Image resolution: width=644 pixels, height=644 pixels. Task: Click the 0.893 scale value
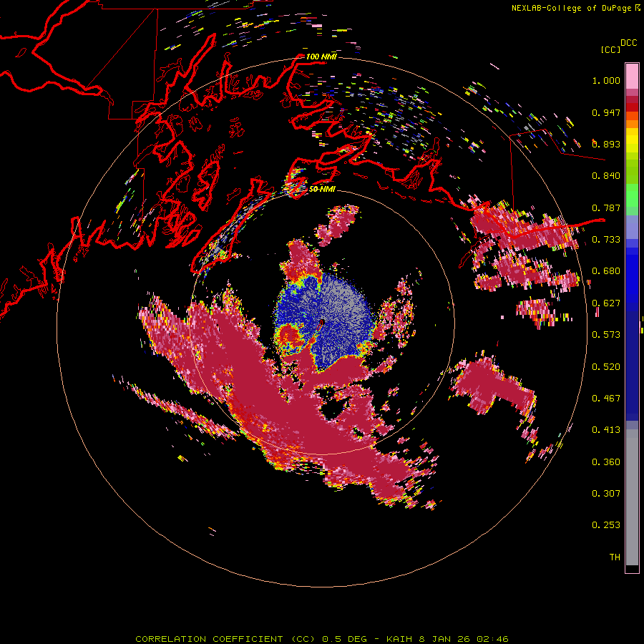pos(606,144)
